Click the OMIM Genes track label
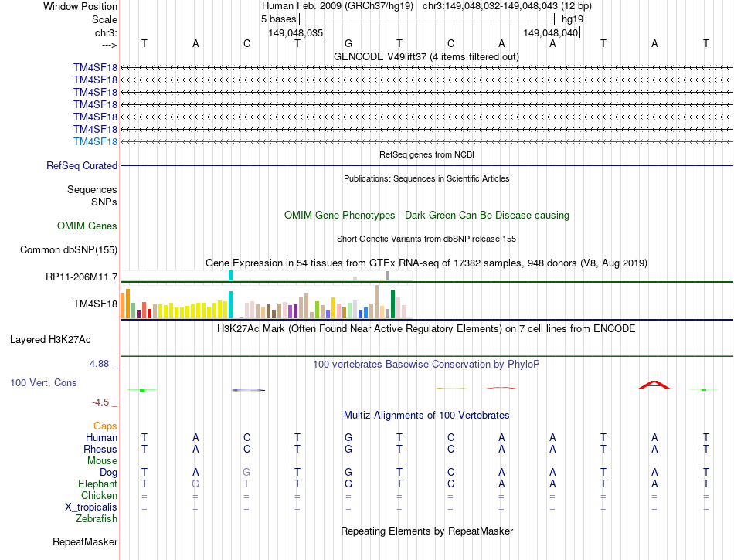734x560 pixels. [87, 226]
